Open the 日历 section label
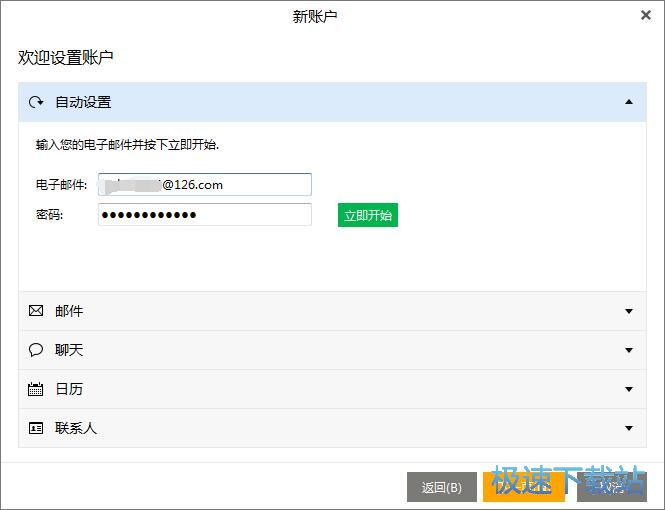This screenshot has height=510, width=665. tap(69, 389)
